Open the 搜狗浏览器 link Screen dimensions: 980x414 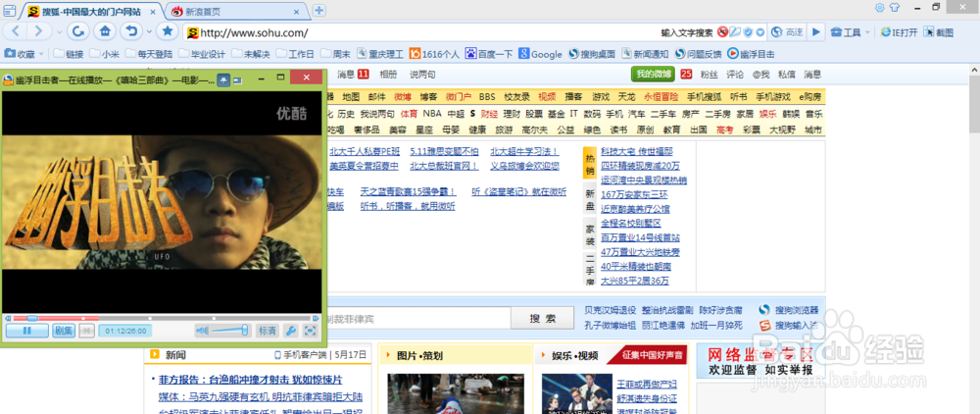[796, 310]
